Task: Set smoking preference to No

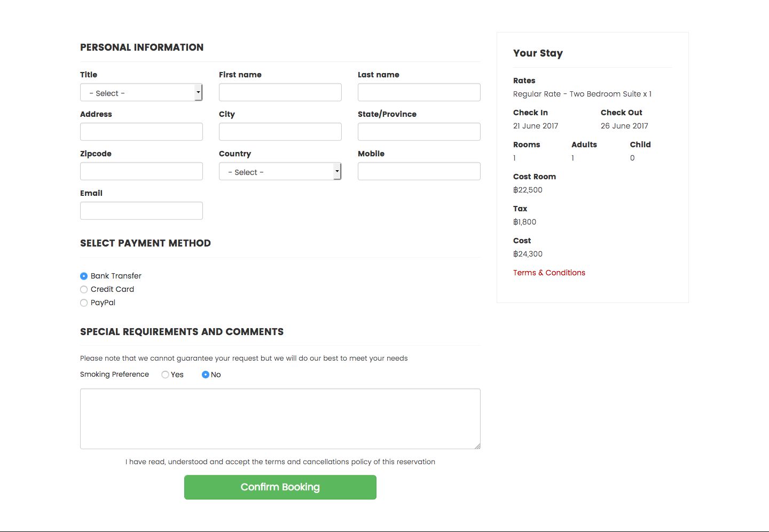Action: pyautogui.click(x=206, y=375)
